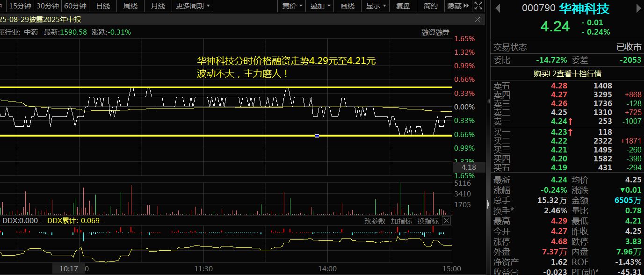This screenshot has width=644, height=275.
Task: Click the 跌停 price 3.83
Action: (x=633, y=241)
